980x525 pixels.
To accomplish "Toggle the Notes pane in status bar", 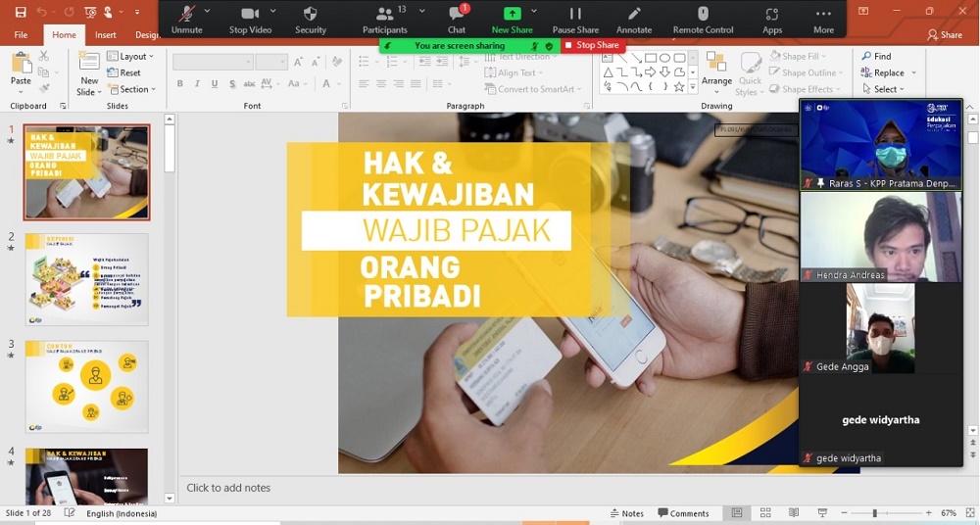I will [627, 513].
